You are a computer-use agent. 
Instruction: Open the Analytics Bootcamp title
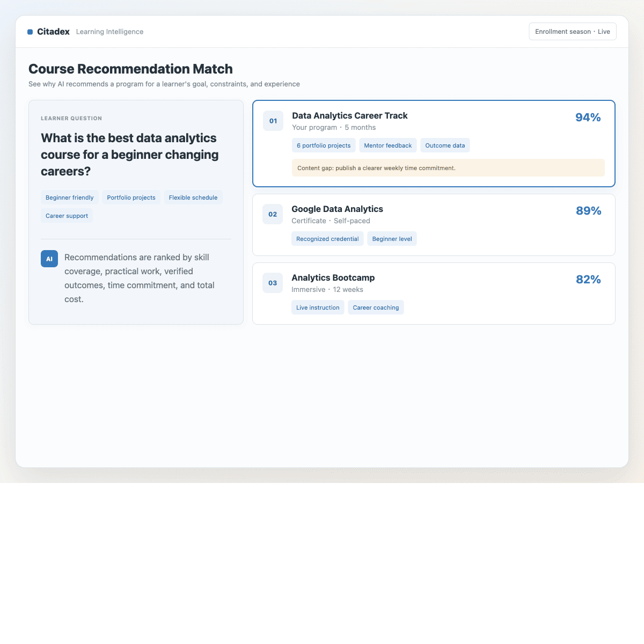[333, 277]
